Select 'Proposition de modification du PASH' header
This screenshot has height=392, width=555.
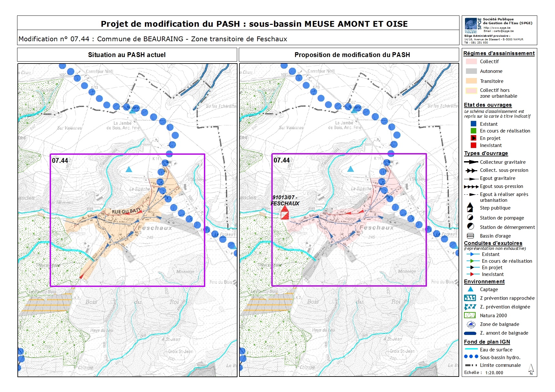(352, 55)
